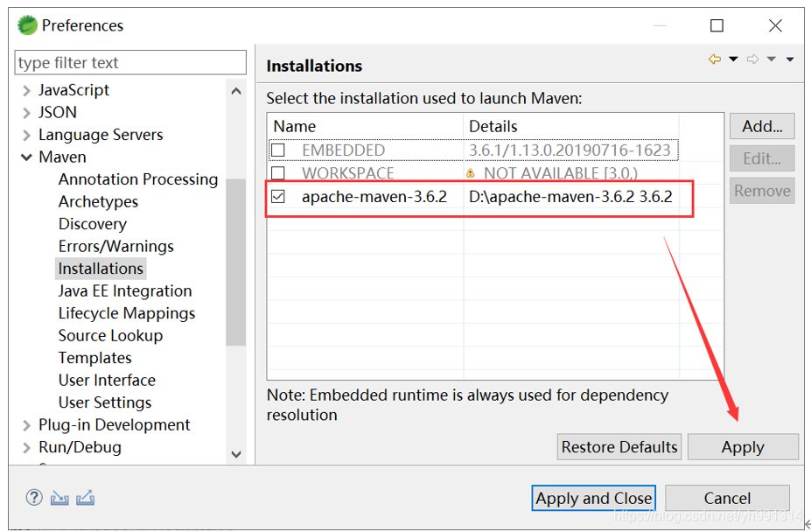The width and height of the screenshot is (811, 532).
Task: Select the Language Servers tree label
Action: click(x=101, y=135)
